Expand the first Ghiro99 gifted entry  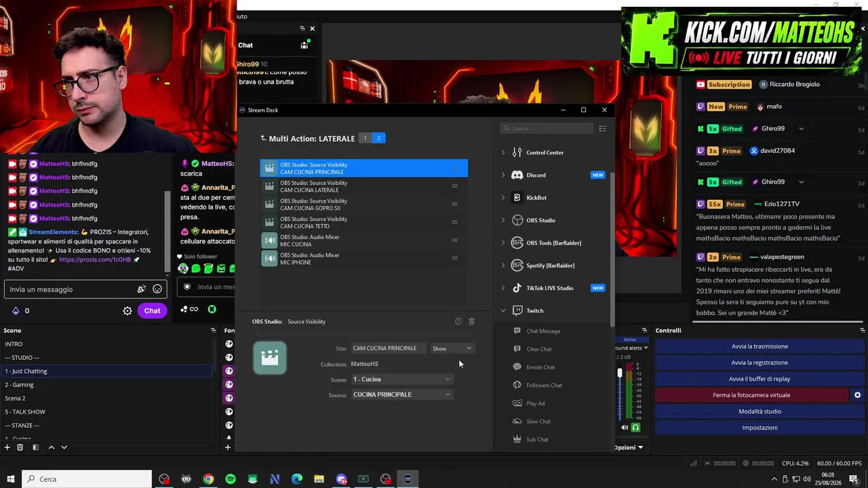801,129
